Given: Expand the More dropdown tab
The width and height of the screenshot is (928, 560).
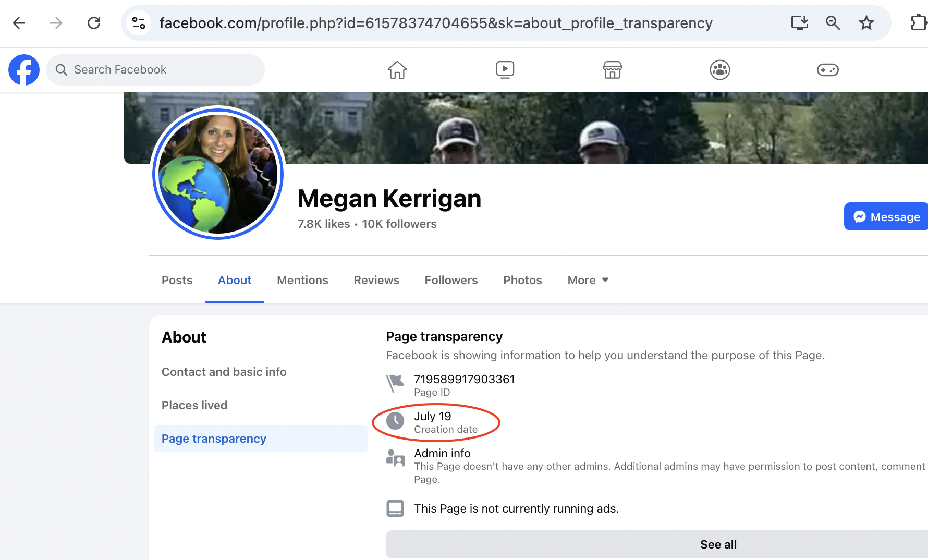Looking at the screenshot, I should click(x=588, y=281).
